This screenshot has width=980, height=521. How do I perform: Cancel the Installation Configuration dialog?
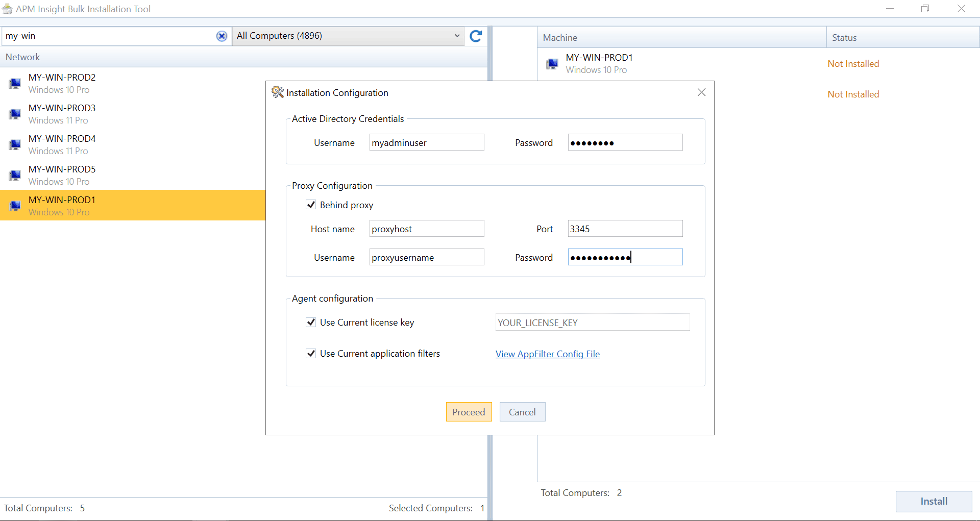click(522, 412)
